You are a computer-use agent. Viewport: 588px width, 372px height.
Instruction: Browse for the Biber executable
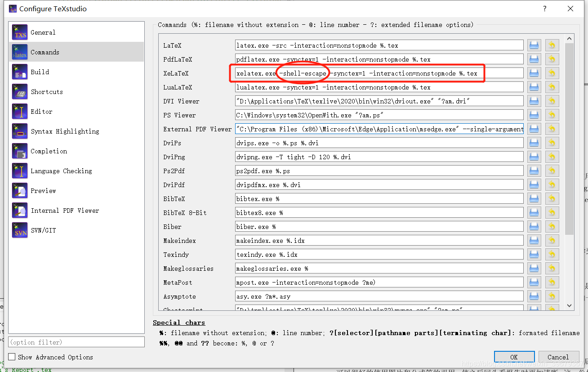(534, 226)
